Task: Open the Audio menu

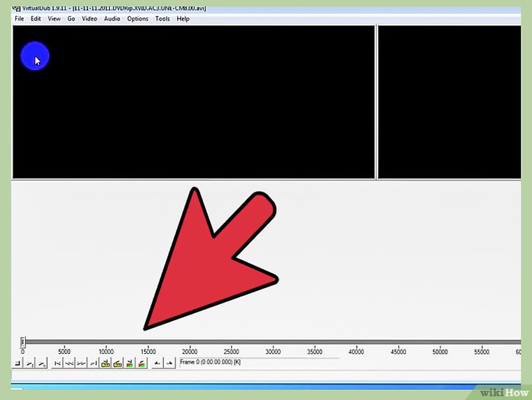Action: (112, 19)
